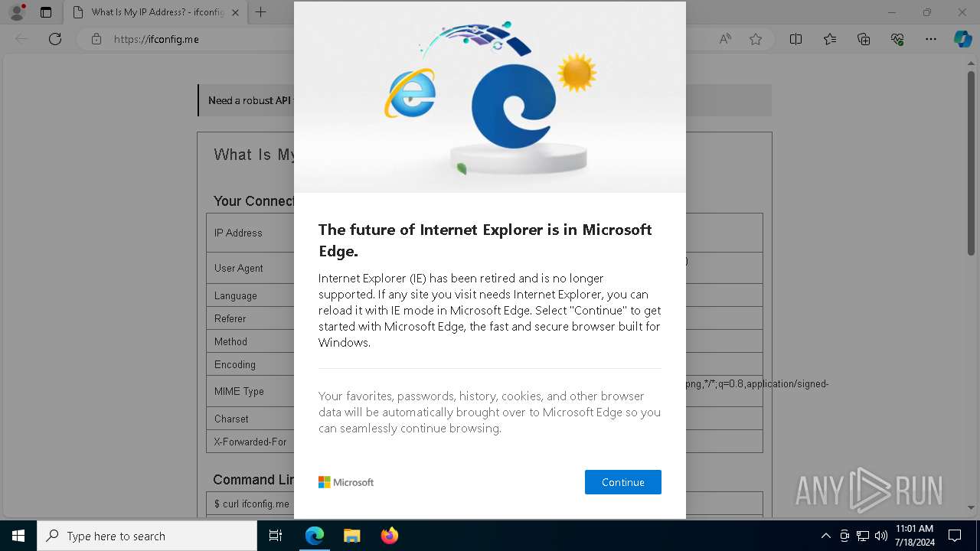View site information lock icon

tap(96, 39)
